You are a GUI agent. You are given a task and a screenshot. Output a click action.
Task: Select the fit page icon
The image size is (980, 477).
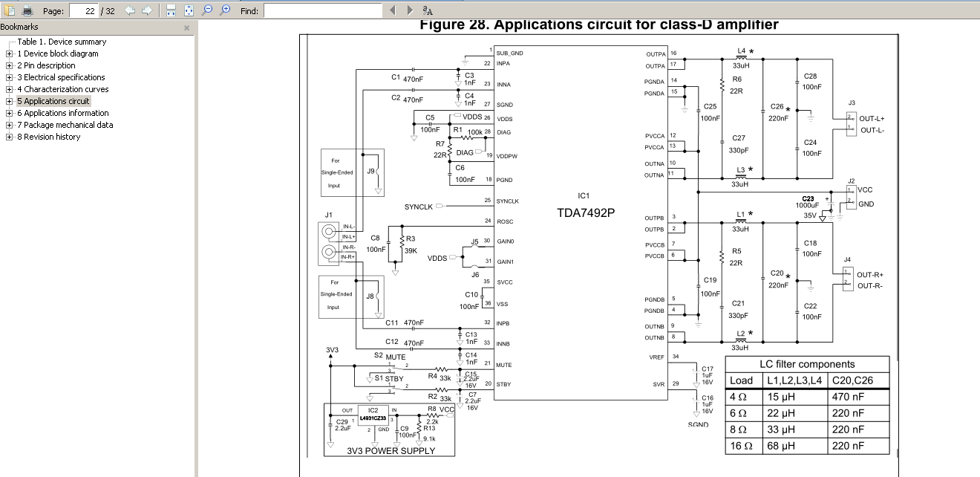189,10
